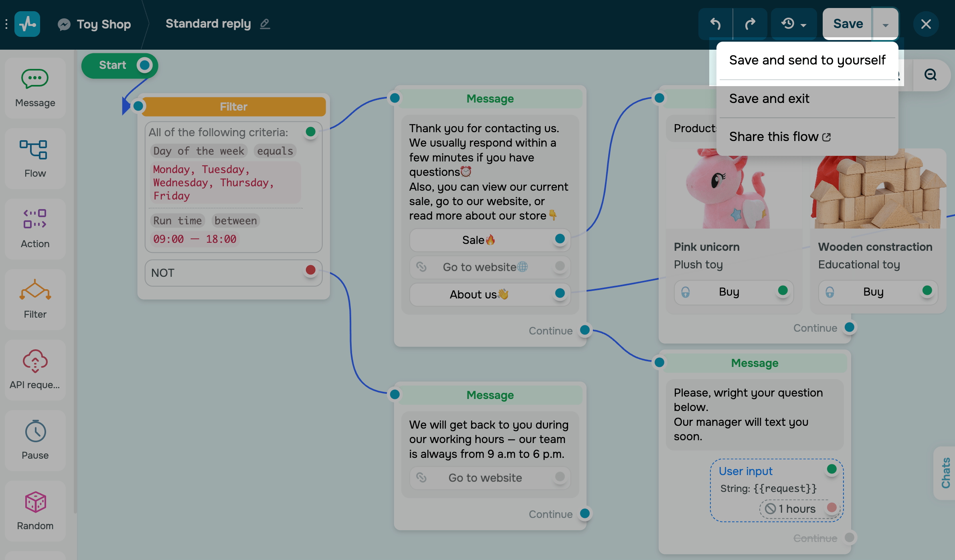955x560 pixels.
Task: Toggle the Save options dropdown arrow
Action: click(885, 25)
